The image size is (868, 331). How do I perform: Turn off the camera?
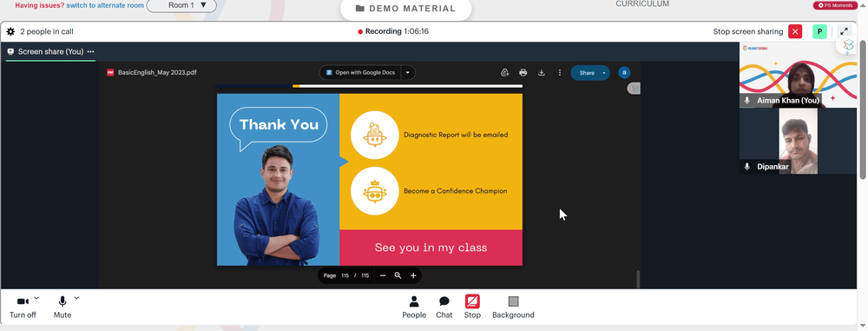(x=23, y=308)
